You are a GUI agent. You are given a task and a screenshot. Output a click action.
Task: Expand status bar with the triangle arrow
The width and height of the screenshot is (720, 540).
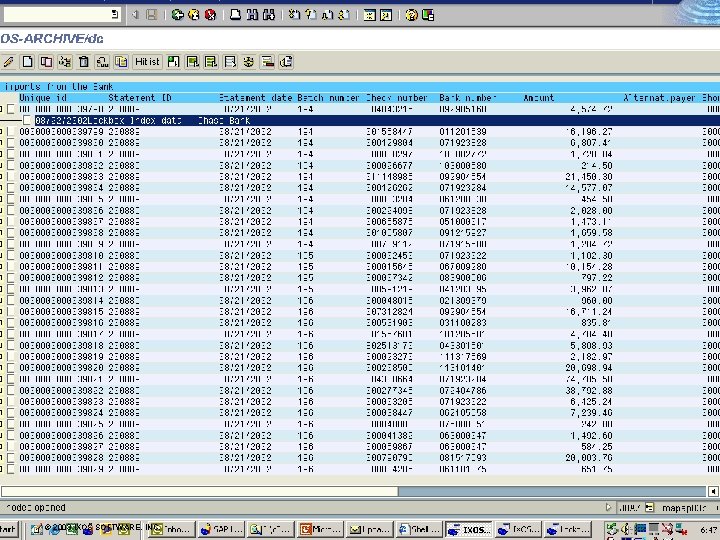point(608,507)
